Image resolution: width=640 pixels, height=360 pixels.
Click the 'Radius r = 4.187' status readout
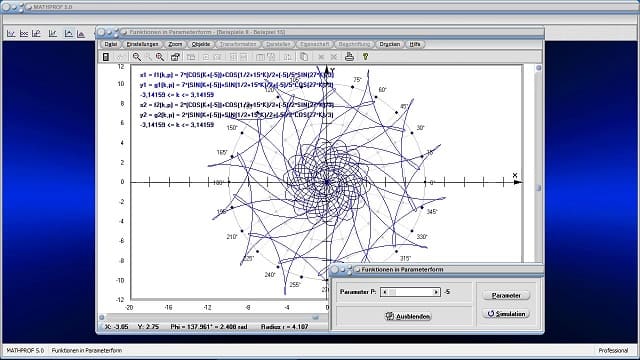284,327
